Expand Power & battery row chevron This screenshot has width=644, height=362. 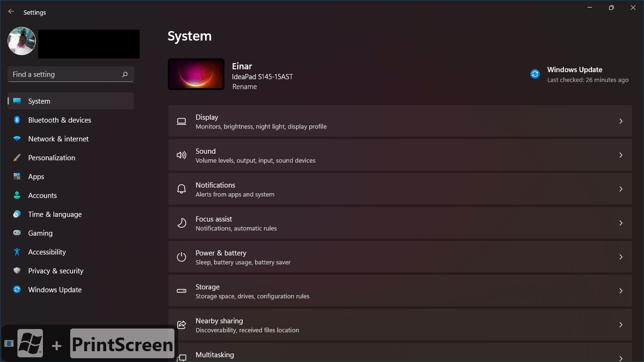point(621,257)
